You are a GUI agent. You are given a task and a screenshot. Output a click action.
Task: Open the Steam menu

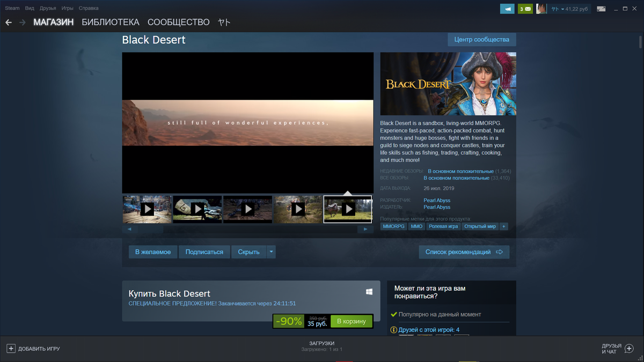click(12, 9)
